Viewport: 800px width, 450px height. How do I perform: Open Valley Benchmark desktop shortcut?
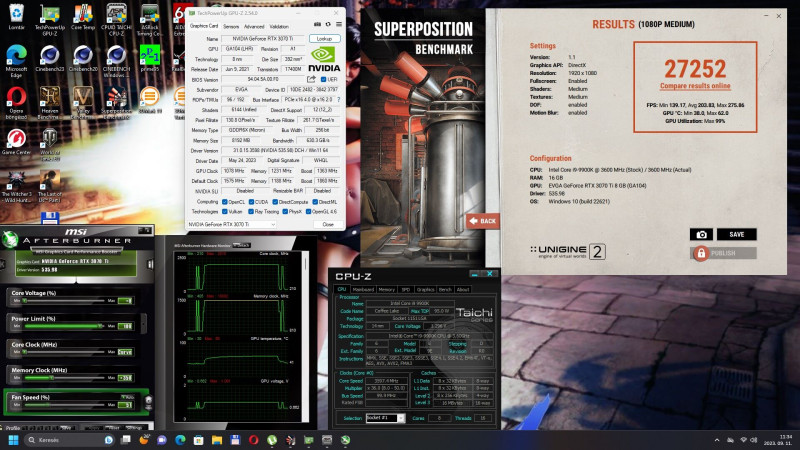coord(83,103)
